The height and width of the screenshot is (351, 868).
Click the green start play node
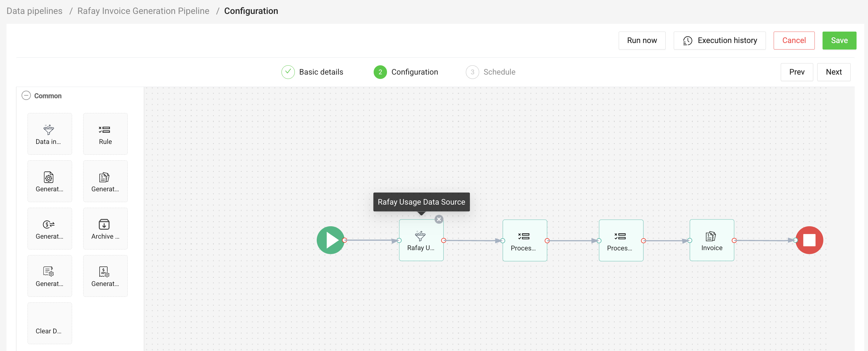330,240
